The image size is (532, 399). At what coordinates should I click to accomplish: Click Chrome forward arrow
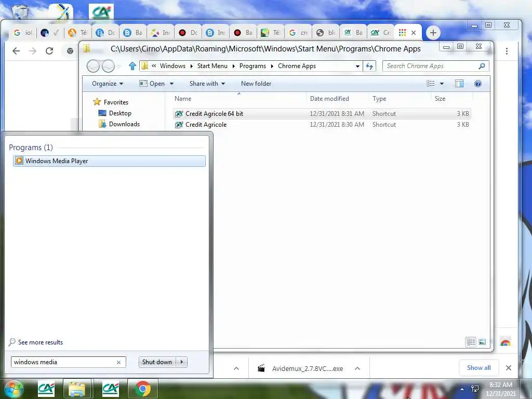pos(33,51)
